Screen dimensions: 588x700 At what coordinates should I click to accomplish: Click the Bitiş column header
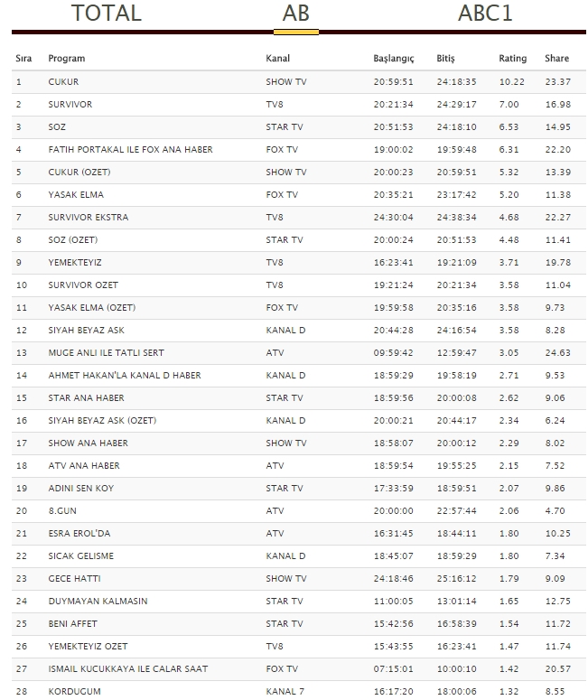point(445,59)
